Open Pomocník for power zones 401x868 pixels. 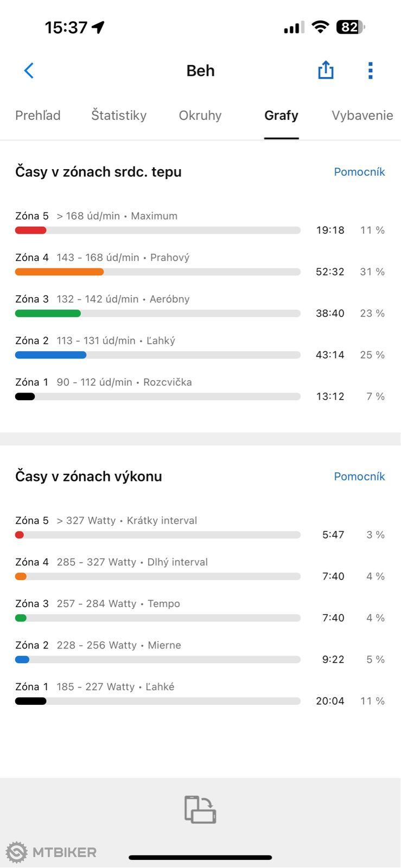tap(359, 477)
